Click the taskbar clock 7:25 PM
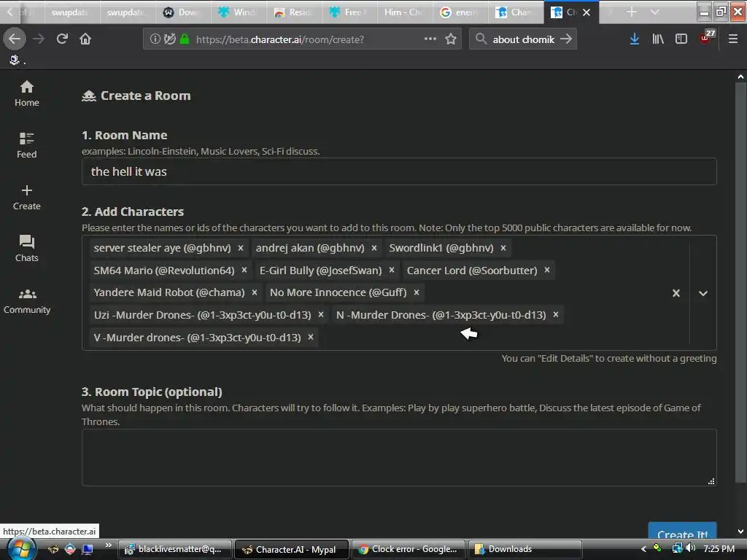Screen dimensions: 747x560 pyautogui.click(x=719, y=548)
